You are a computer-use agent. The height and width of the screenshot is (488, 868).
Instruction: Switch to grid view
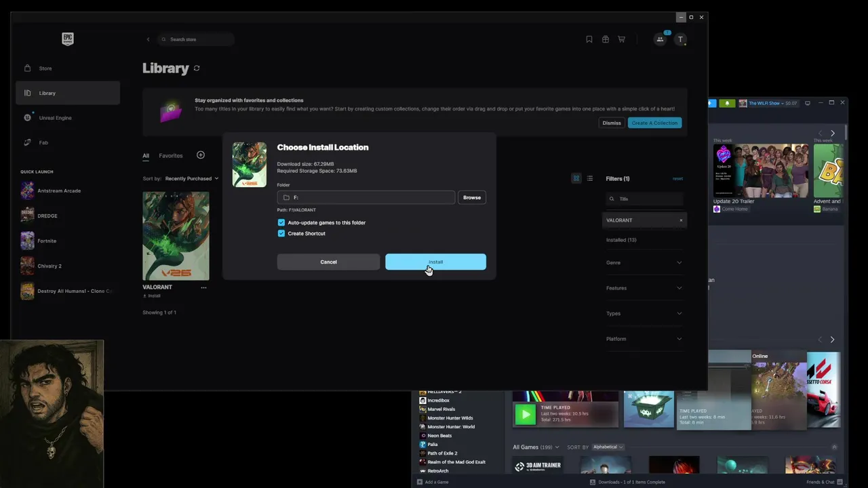point(576,178)
